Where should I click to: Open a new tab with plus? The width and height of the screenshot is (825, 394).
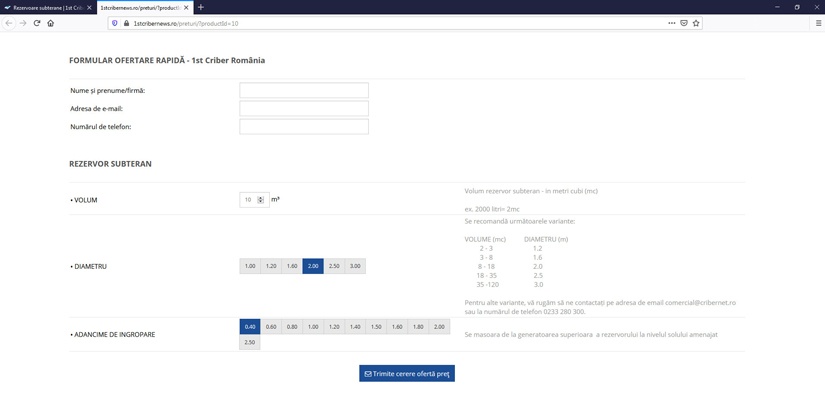tap(200, 7)
